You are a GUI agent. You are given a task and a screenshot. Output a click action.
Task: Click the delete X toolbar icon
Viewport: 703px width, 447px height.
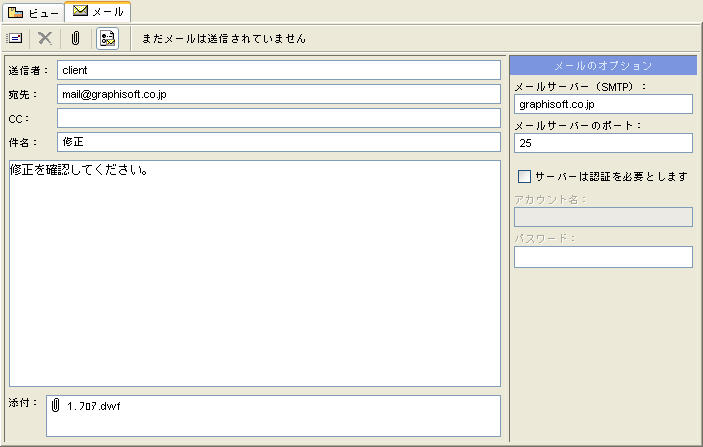coord(44,38)
